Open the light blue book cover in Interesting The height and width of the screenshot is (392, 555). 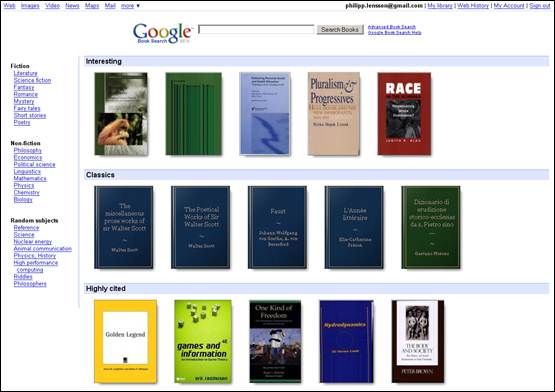pos(265,114)
